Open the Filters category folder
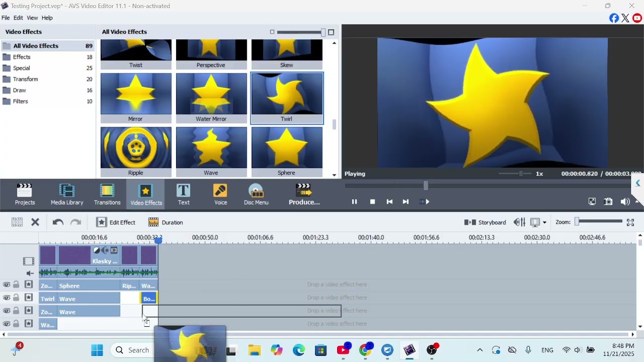This screenshot has height=362, width=644. tap(47, 101)
